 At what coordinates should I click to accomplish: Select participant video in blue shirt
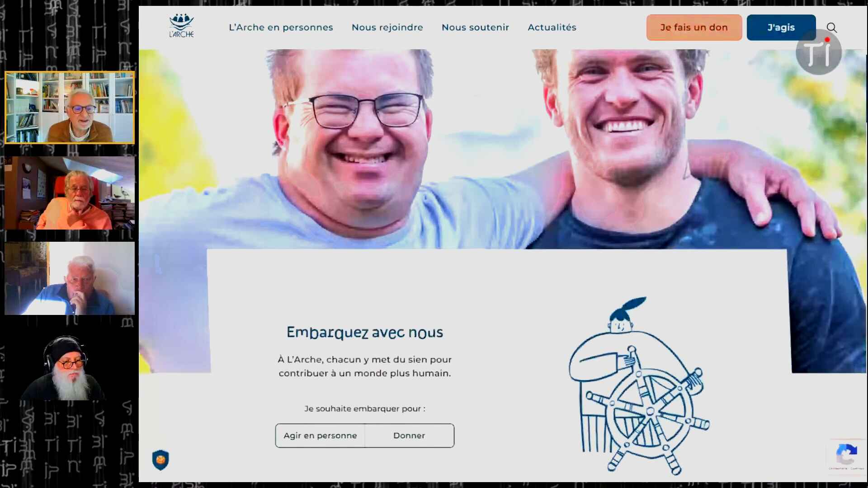pos(70,278)
